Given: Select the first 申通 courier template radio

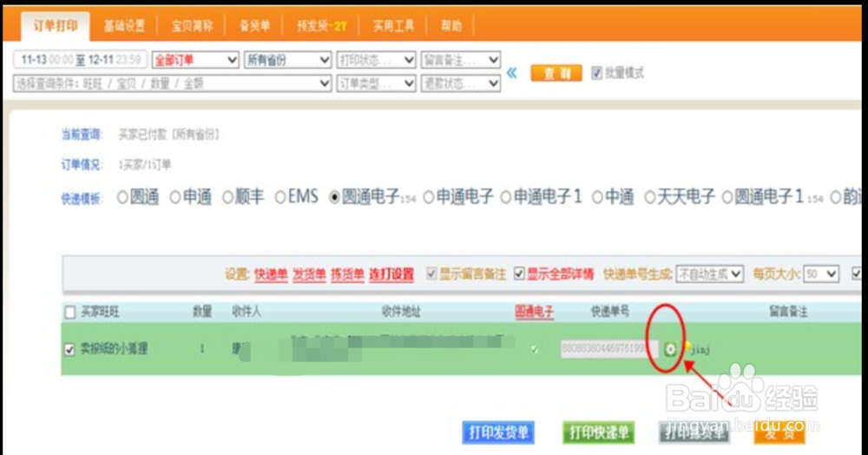Looking at the screenshot, I should click(175, 198).
